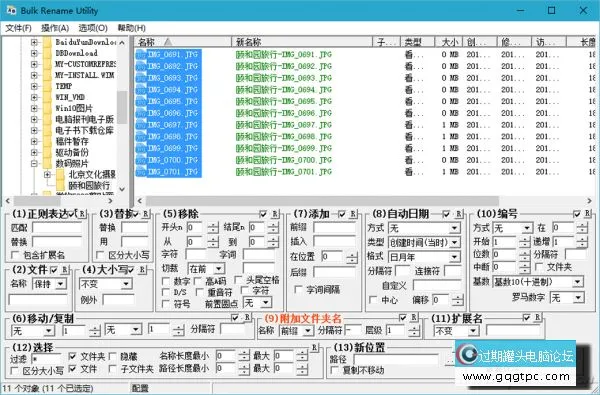Open the 帮助(H) menu

click(x=131, y=28)
